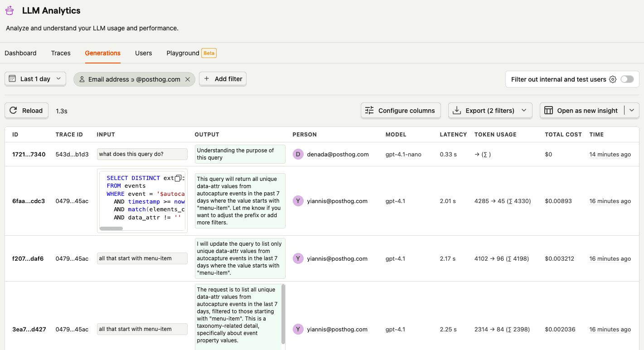Click token usage 4285 → 45 (∑ 4330)

(x=503, y=201)
